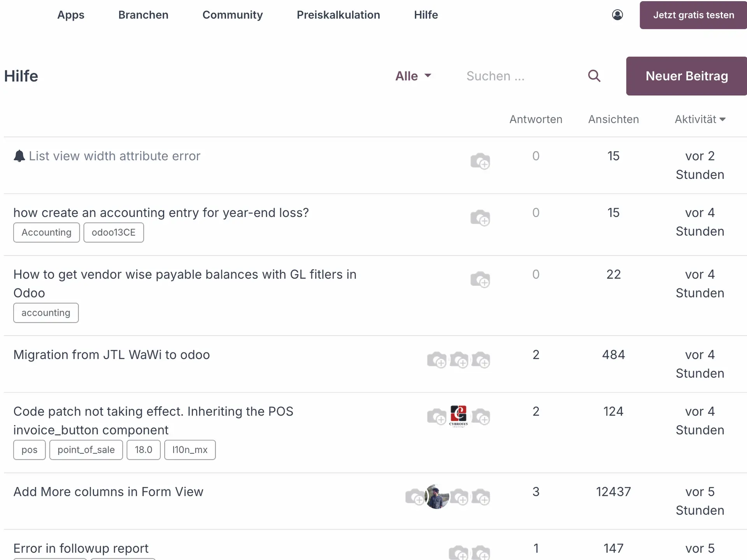Go to the Preiskalkulation menu
This screenshot has height=560, width=747.
tap(338, 15)
